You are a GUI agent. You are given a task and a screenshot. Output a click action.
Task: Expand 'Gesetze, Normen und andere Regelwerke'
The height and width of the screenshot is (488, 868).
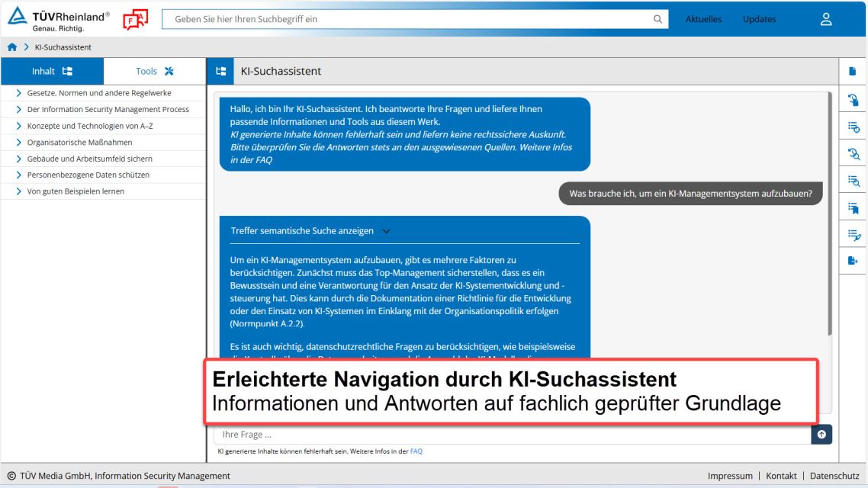point(18,93)
